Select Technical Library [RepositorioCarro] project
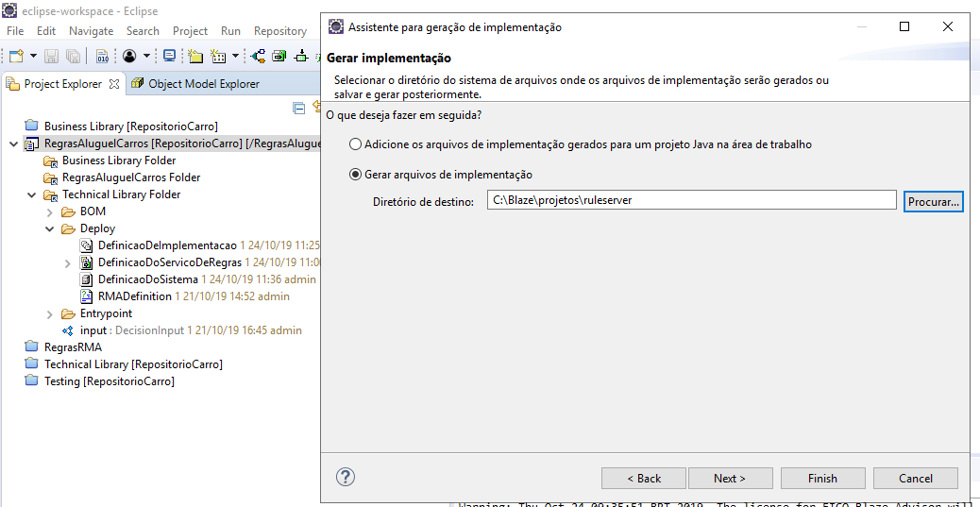The height and width of the screenshot is (507, 980). [133, 364]
